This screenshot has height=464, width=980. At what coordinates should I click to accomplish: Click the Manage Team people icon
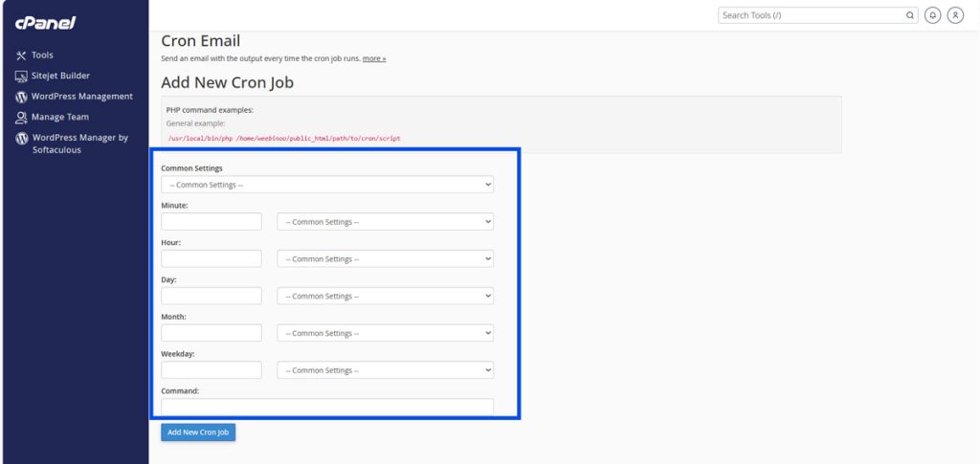pyautogui.click(x=21, y=118)
